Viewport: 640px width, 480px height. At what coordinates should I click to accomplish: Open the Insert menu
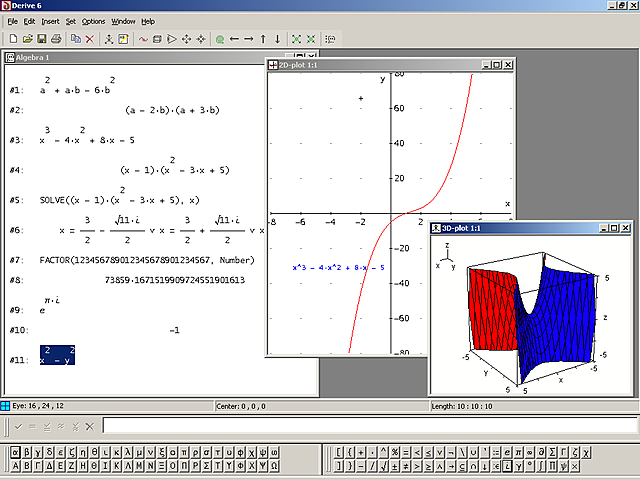coord(50,22)
